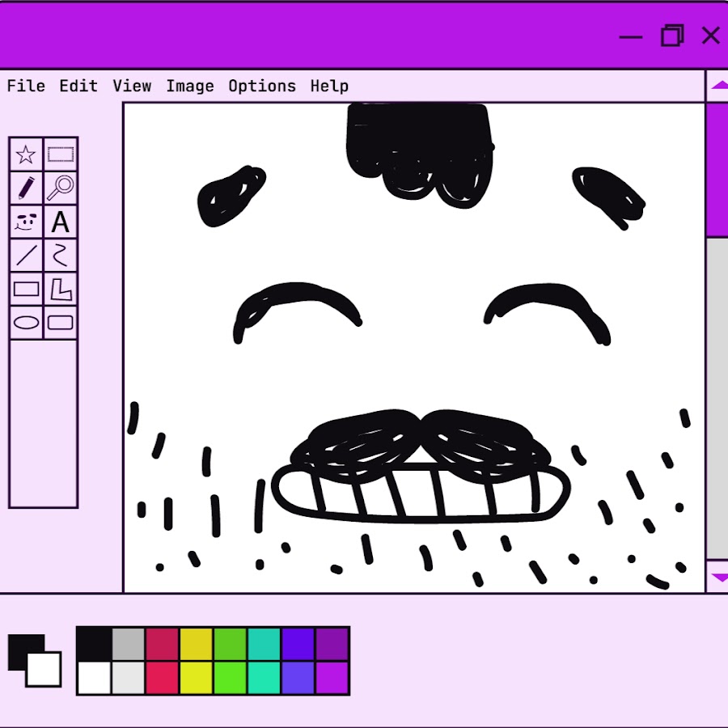The width and height of the screenshot is (728, 728).
Task: Pick the bright pink-red swatch in bottom row
Action: pos(162,678)
